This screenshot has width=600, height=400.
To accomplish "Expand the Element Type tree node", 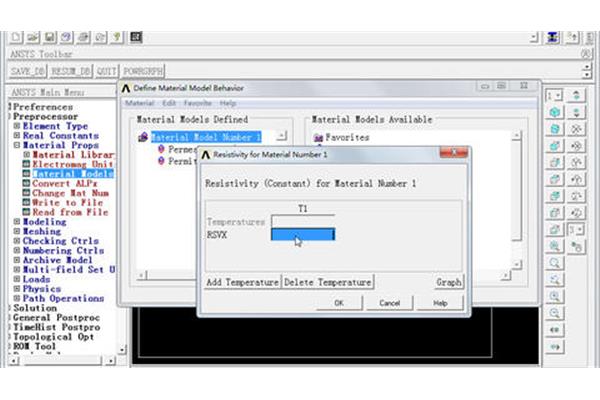I will coord(17,126).
